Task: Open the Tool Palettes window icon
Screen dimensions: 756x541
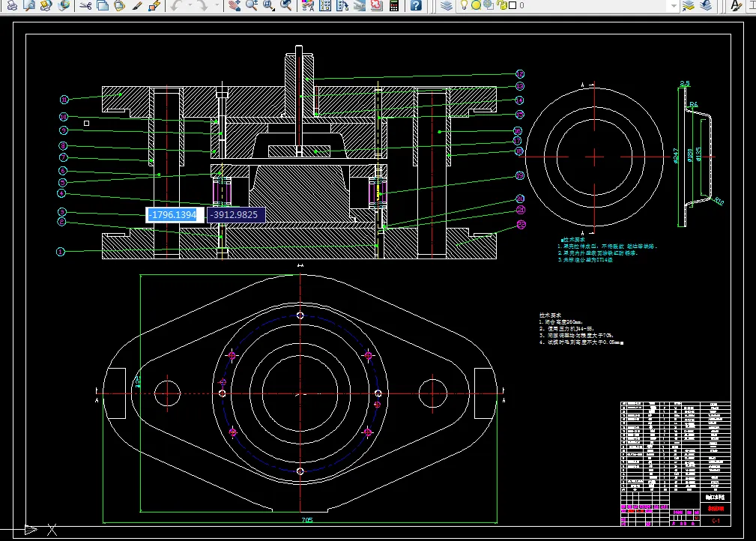Action: [x=342, y=5]
